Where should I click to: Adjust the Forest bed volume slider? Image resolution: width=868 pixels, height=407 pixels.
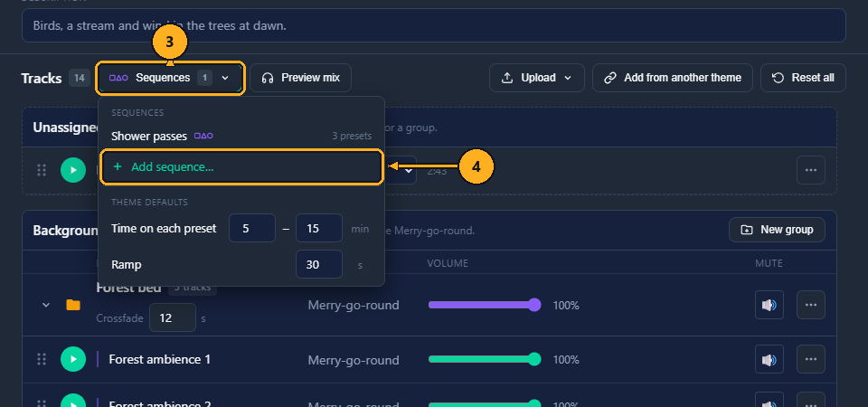[x=485, y=305]
